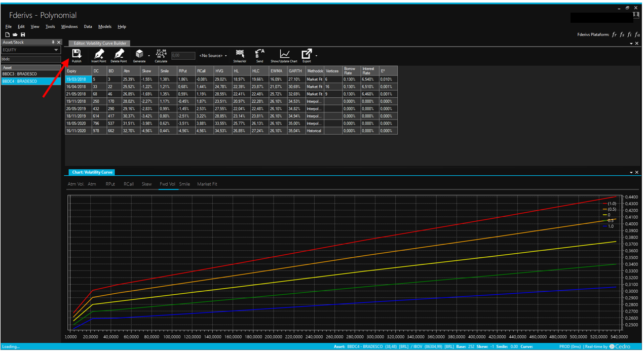Click Show/Update Chart icon

pos(284,54)
